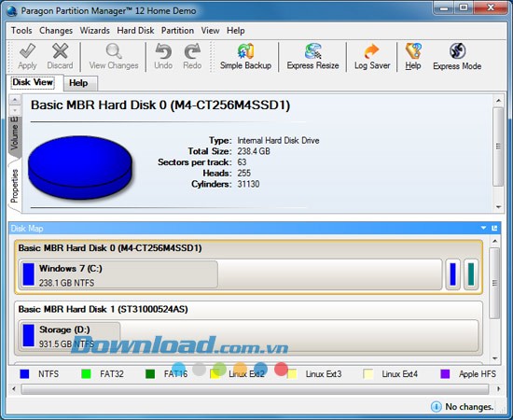Select Basic MBR Hard Disk 0 header in Disk Map
Screen dimensions: 513x420
click(x=110, y=248)
